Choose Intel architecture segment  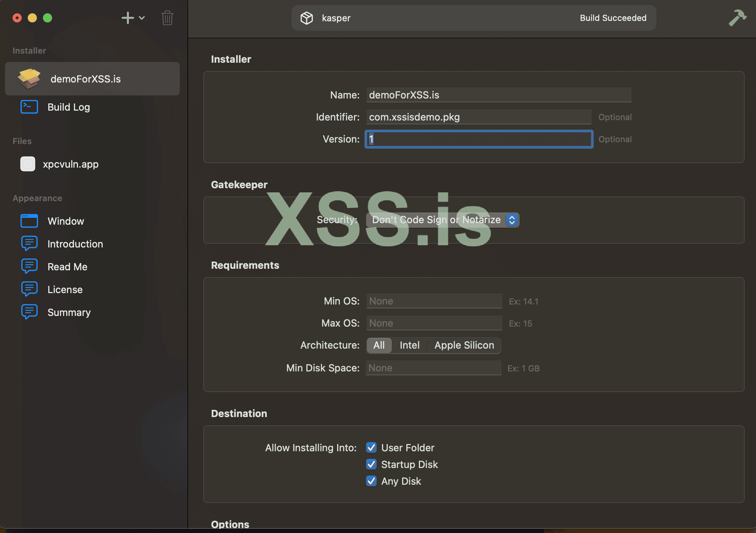tap(409, 345)
